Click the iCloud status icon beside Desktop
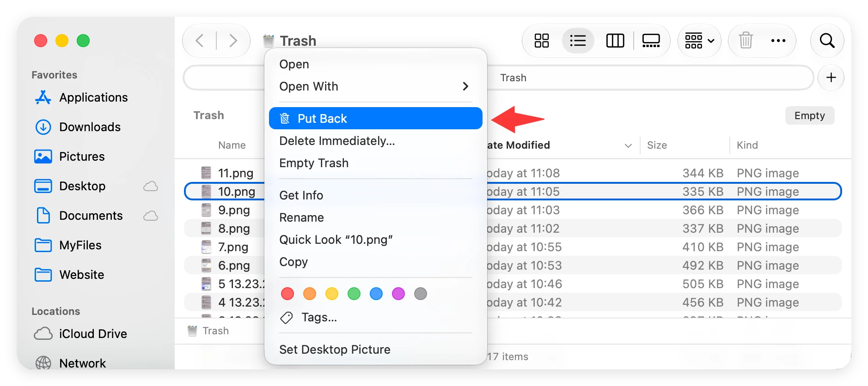868x386 pixels. pyautogui.click(x=151, y=186)
